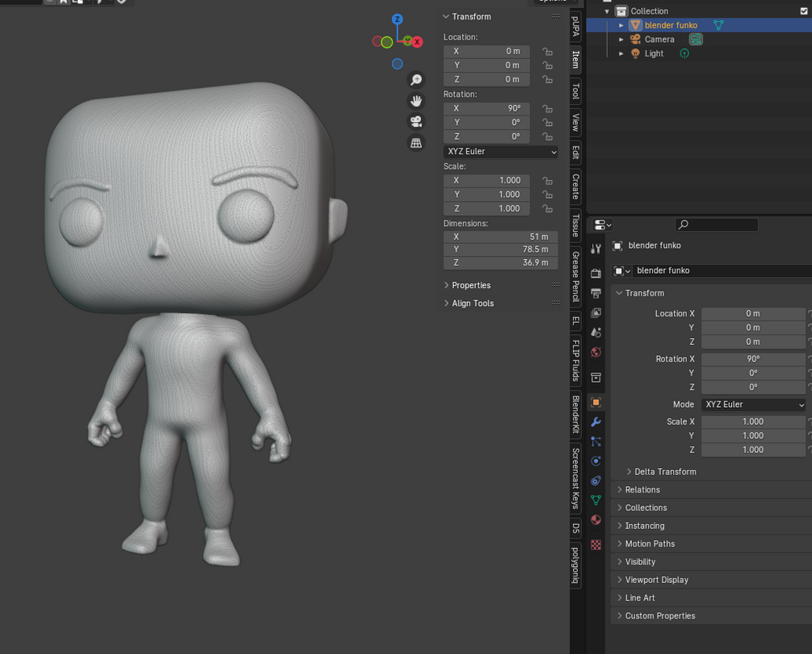This screenshot has width=812, height=654.
Task: Click Scale X 1.000 field in Properties editor
Action: (x=754, y=421)
